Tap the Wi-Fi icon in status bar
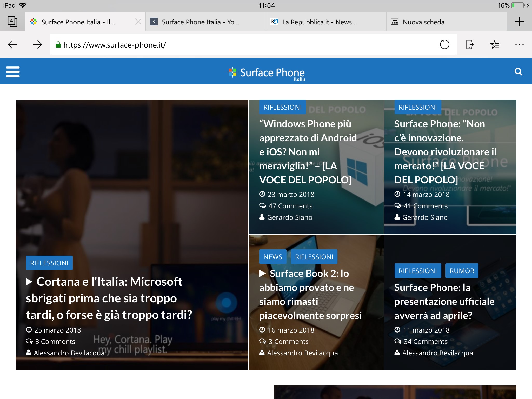 [23, 5]
